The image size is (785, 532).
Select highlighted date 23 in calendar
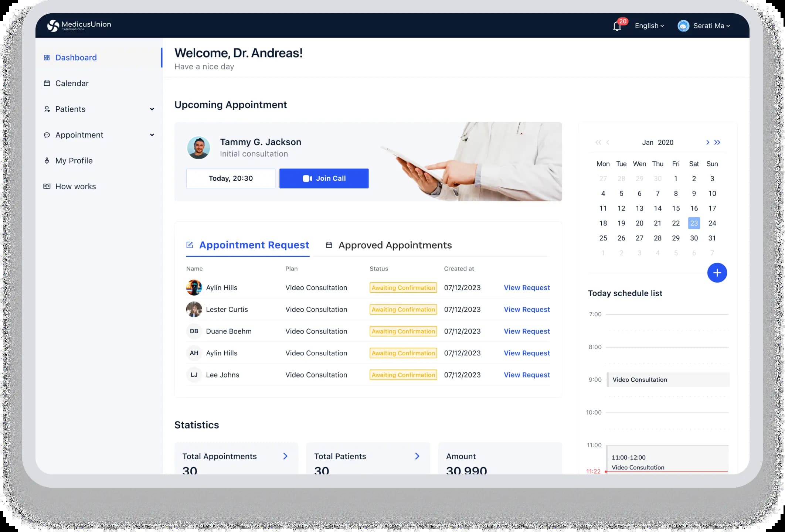click(x=694, y=223)
